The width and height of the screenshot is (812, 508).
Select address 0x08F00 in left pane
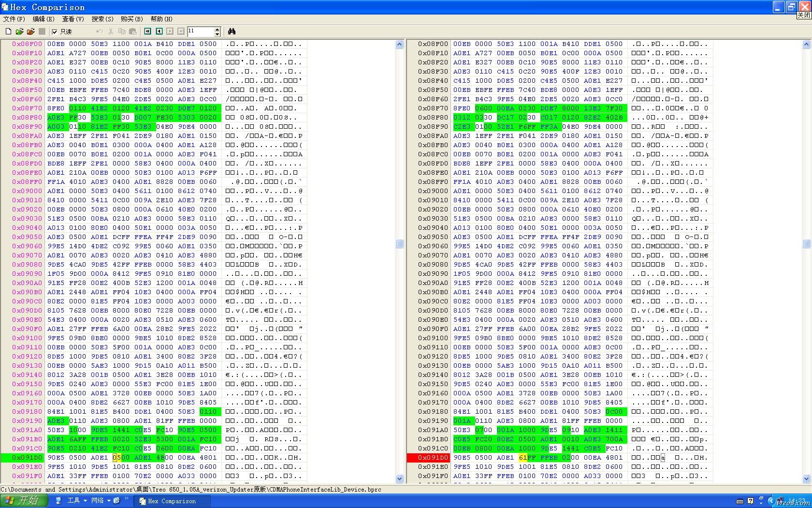coord(27,44)
